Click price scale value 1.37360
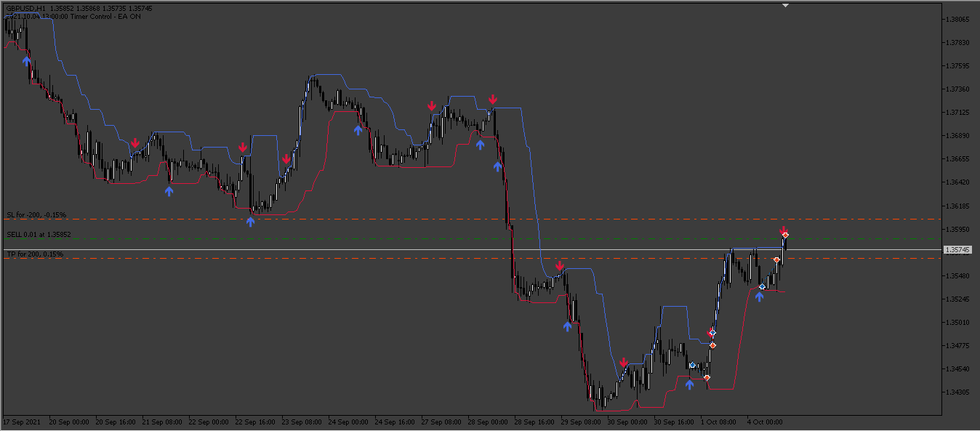The height and width of the screenshot is (431, 980). pyautogui.click(x=957, y=89)
